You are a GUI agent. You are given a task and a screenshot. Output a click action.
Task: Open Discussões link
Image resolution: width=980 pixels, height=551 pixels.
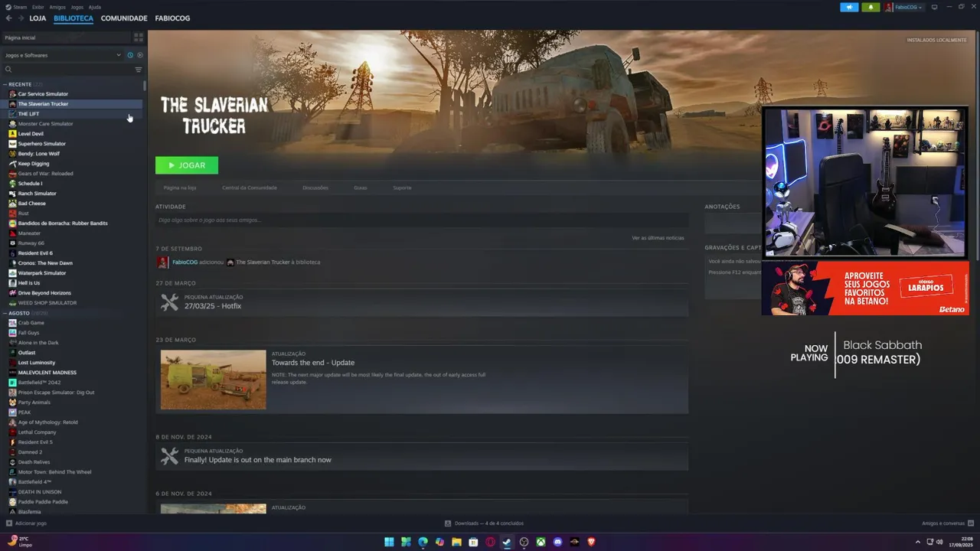[315, 187]
